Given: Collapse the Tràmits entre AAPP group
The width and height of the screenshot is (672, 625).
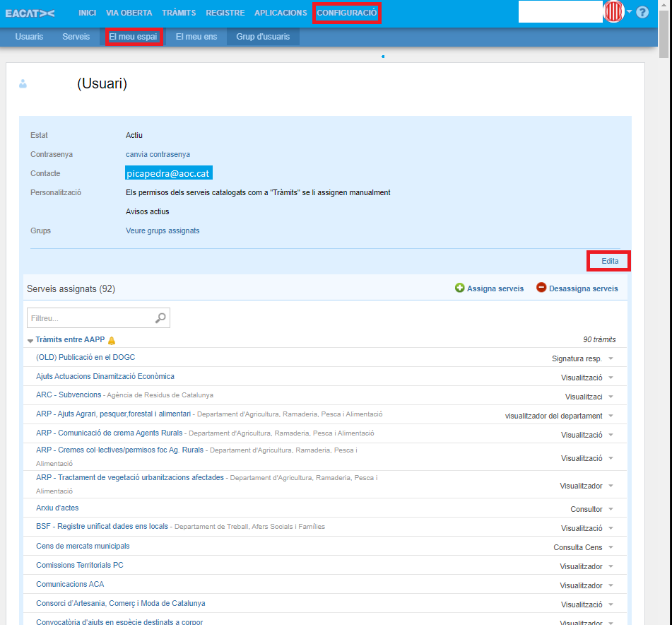Looking at the screenshot, I should (30, 341).
